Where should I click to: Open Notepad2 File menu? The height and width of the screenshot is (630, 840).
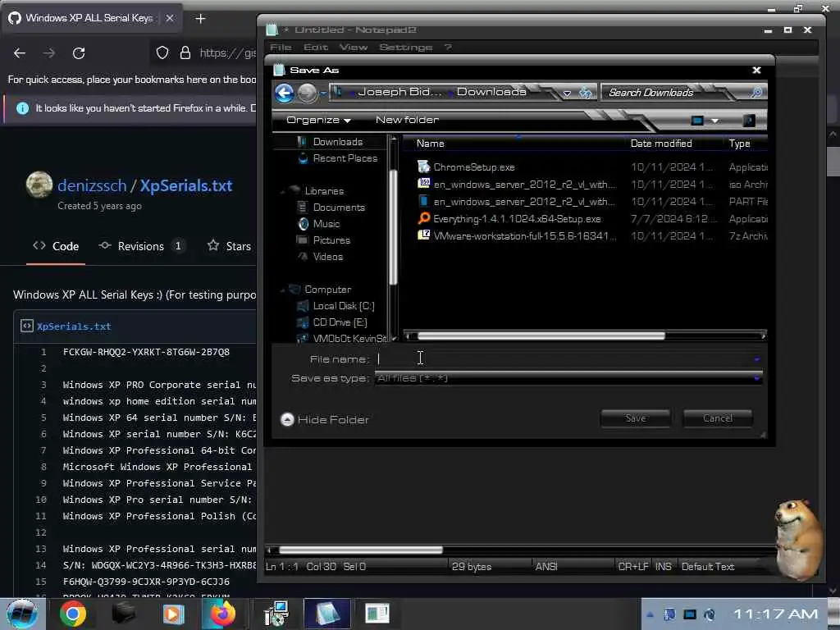coord(281,47)
